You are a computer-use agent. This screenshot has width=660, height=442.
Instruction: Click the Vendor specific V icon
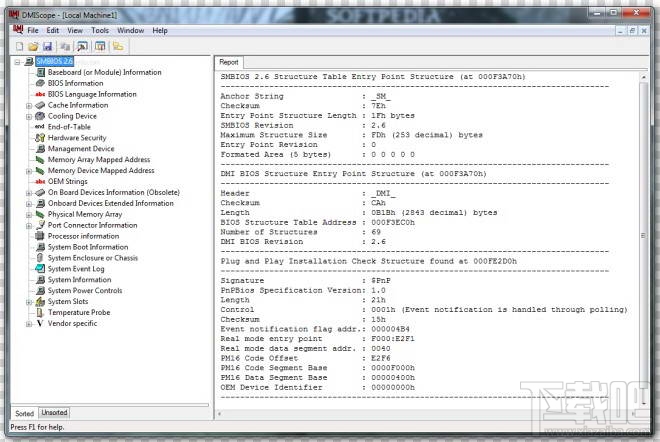coord(40,323)
